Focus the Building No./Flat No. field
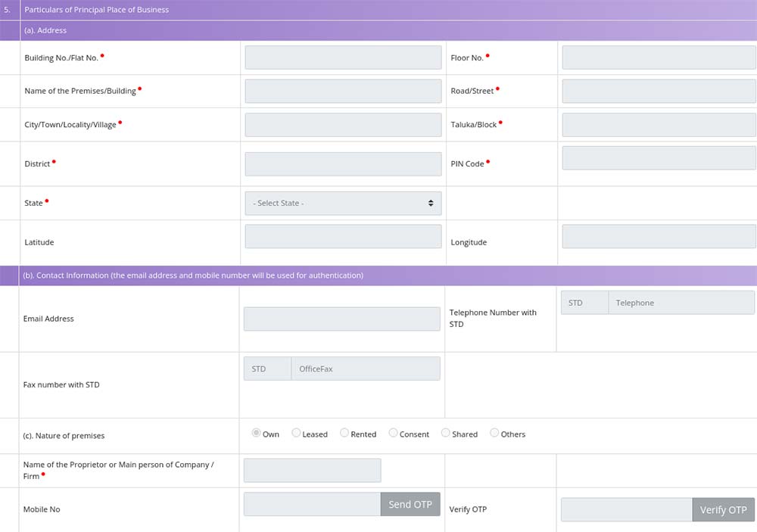Screen dimensions: 757x532 point(343,58)
